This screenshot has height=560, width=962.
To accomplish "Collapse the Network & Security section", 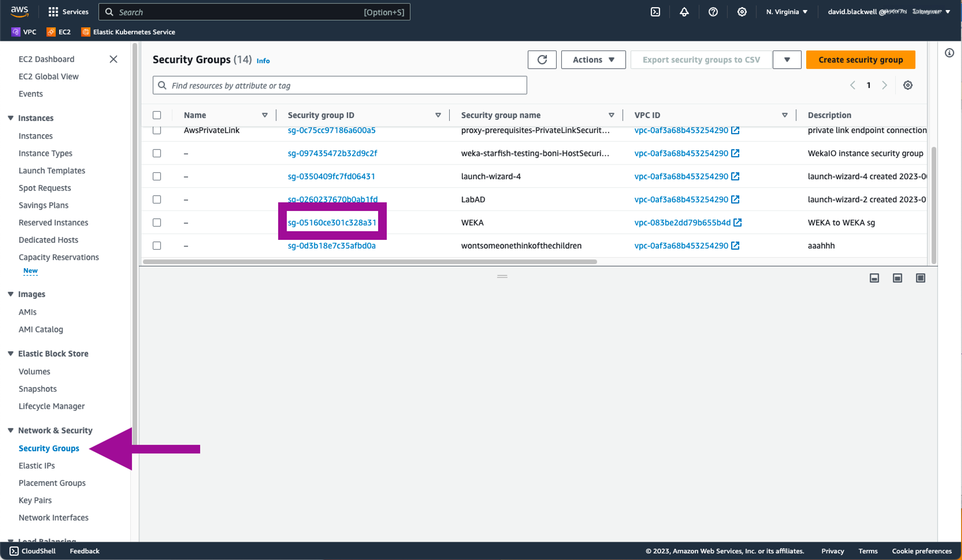I will (x=11, y=430).
